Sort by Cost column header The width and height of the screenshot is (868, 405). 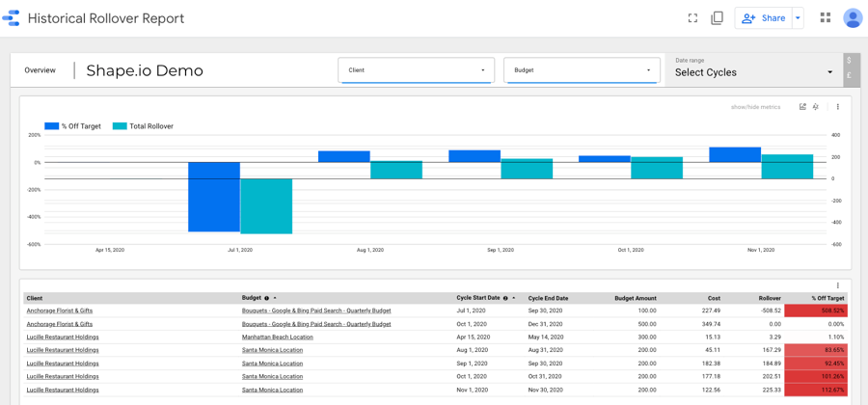(714, 298)
